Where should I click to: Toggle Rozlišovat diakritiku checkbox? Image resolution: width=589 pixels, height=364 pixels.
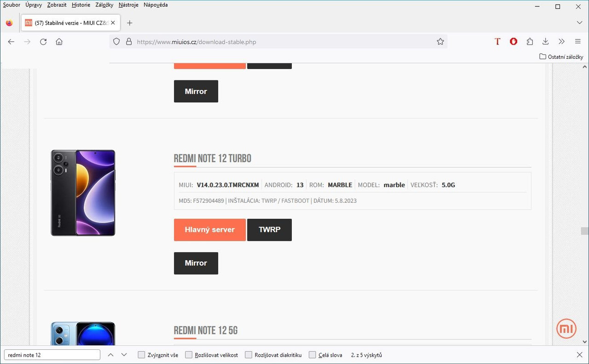coord(248,355)
